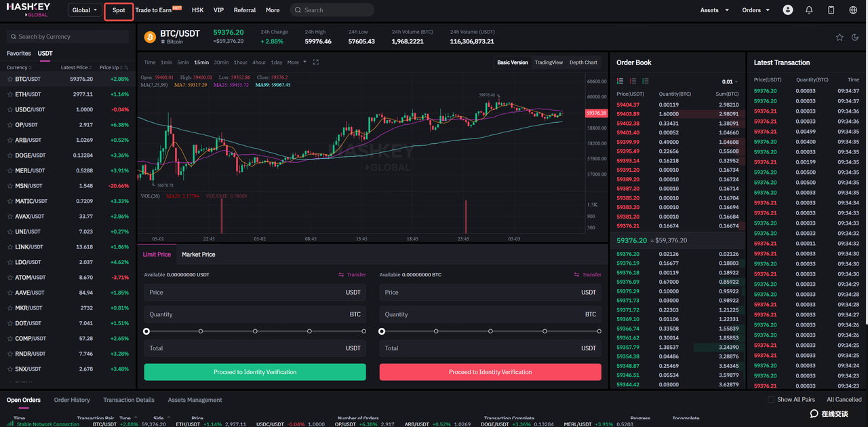Screen dimensions: 868x427
Task: Click Transfer beside available BTC
Action: tap(587, 275)
